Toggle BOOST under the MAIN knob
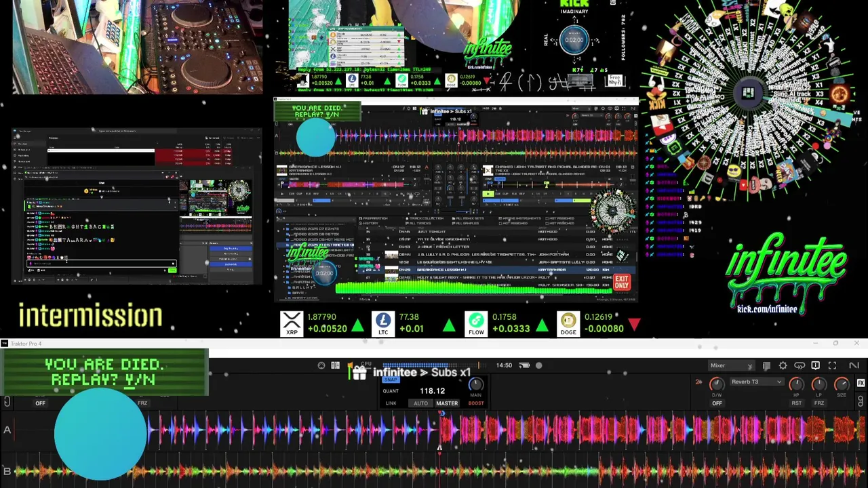Image resolution: width=868 pixels, height=488 pixels. click(x=476, y=403)
